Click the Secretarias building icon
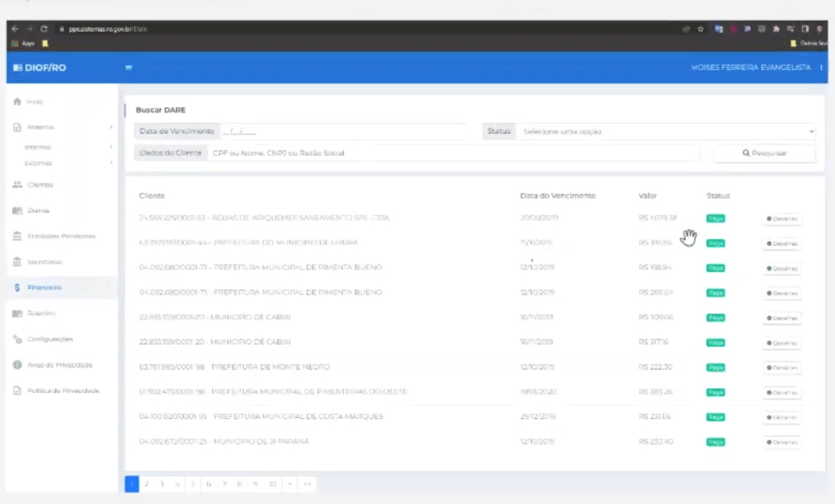The image size is (835, 504). pos(17,262)
